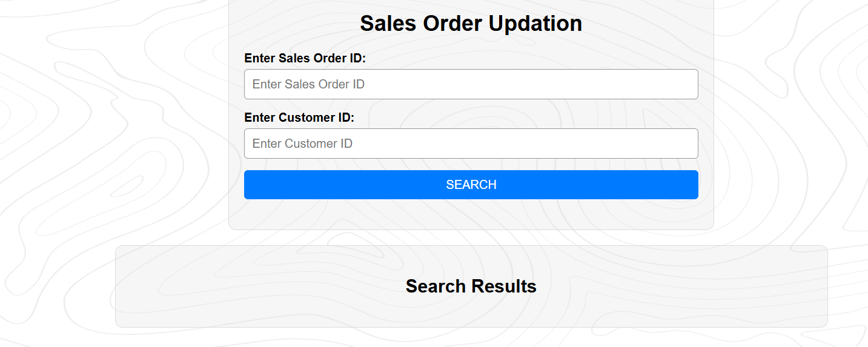This screenshot has height=347, width=868.
Task: Select the "Enter Customer ID" placeholder text
Action: point(302,144)
